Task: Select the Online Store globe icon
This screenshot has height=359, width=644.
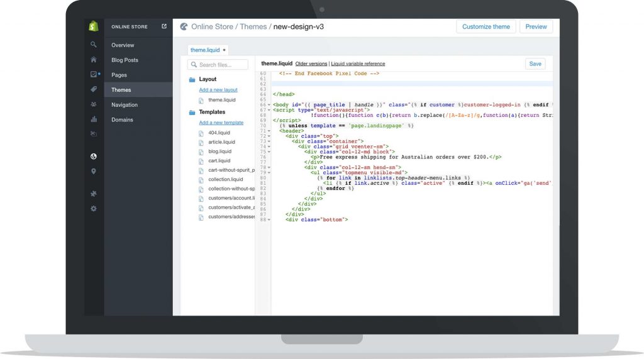Action: [94, 156]
